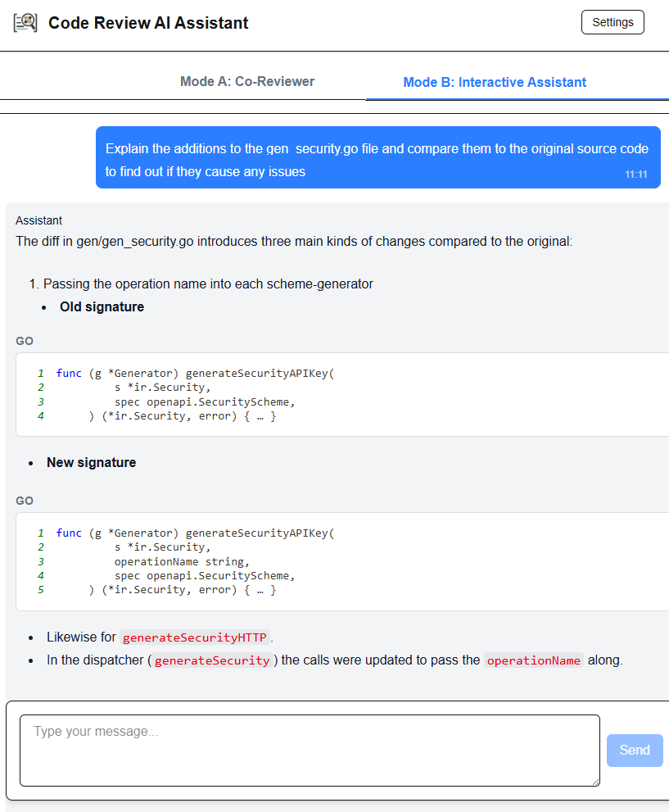Click the generateSecurity inline code snippet
Image resolution: width=669 pixels, height=812 pixels.
(212, 660)
